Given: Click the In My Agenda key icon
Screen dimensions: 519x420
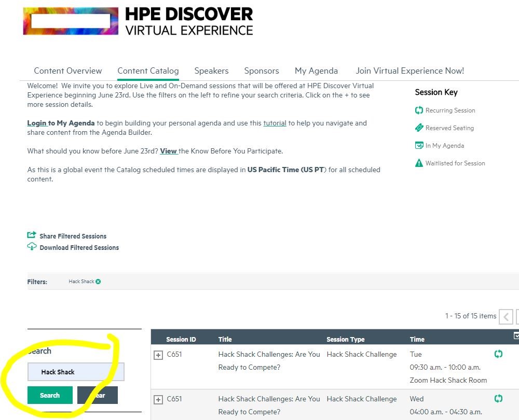Looking at the screenshot, I should [419, 146].
